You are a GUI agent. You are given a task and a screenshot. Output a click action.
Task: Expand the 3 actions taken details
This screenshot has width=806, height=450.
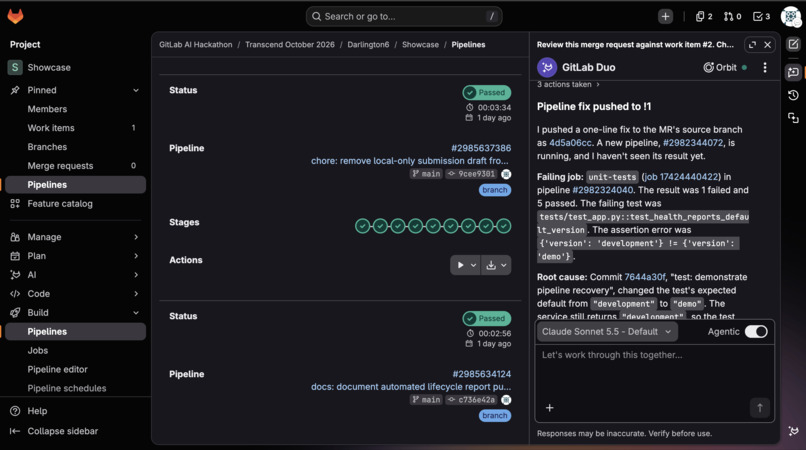coord(569,84)
